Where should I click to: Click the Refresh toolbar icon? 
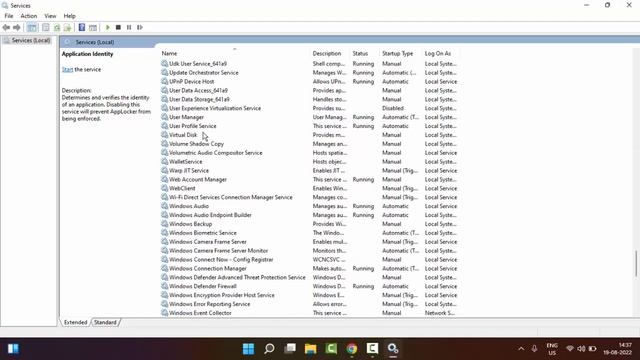click(x=57, y=27)
